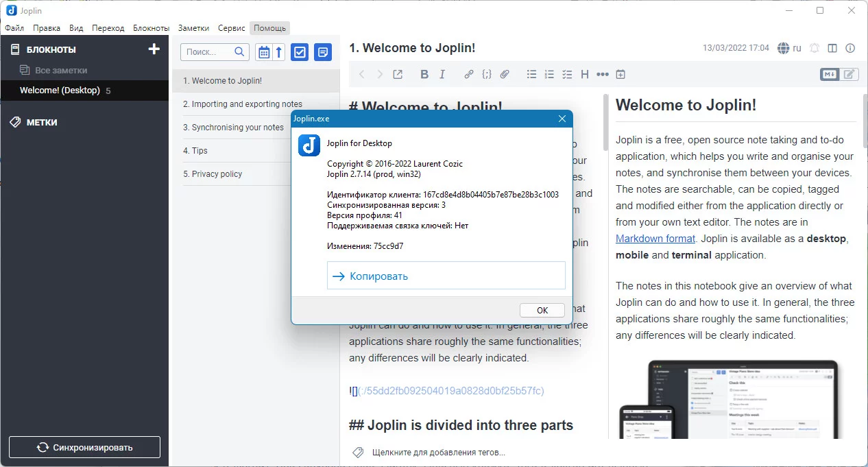The width and height of the screenshot is (868, 467).
Task: Insert a bulleted list
Action: pyautogui.click(x=531, y=74)
